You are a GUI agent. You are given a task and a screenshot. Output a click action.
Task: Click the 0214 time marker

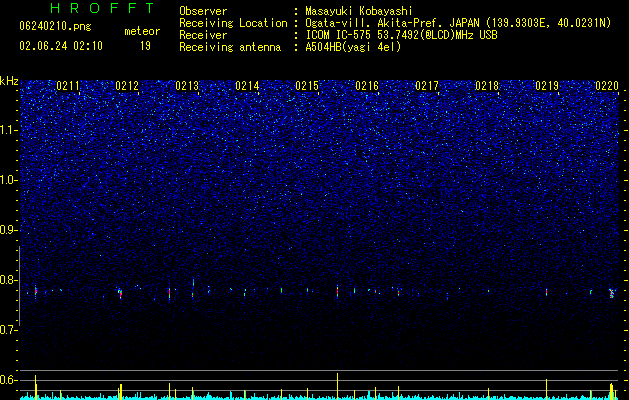click(247, 86)
